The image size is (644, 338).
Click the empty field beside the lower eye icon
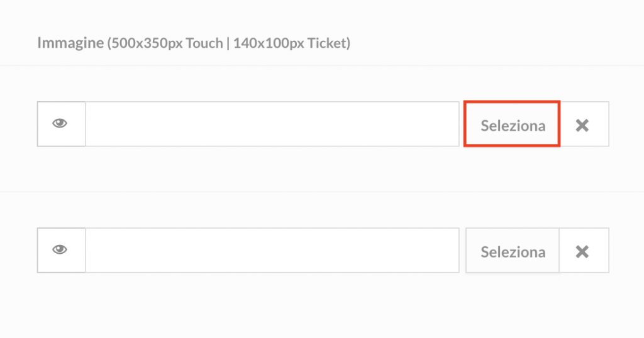[x=272, y=250]
